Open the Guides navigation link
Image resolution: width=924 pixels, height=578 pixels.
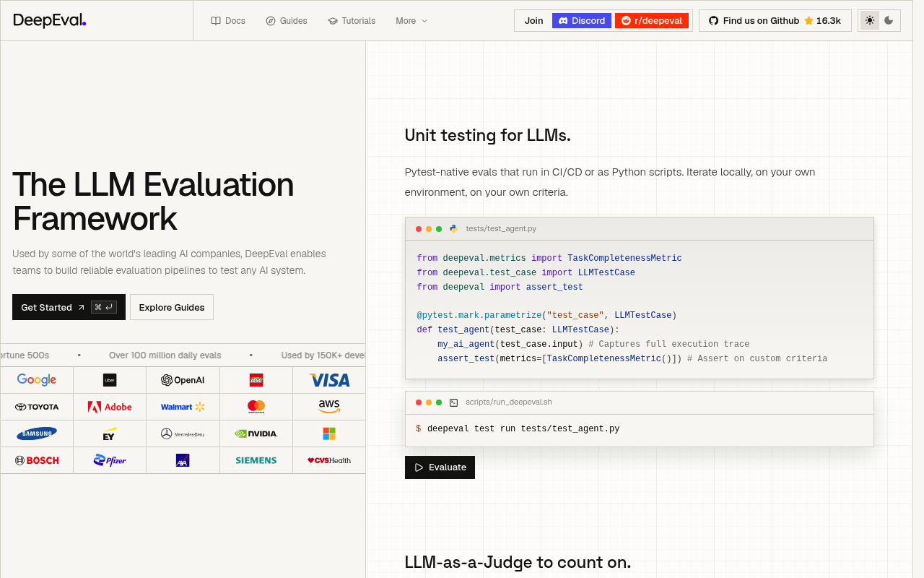[287, 21]
